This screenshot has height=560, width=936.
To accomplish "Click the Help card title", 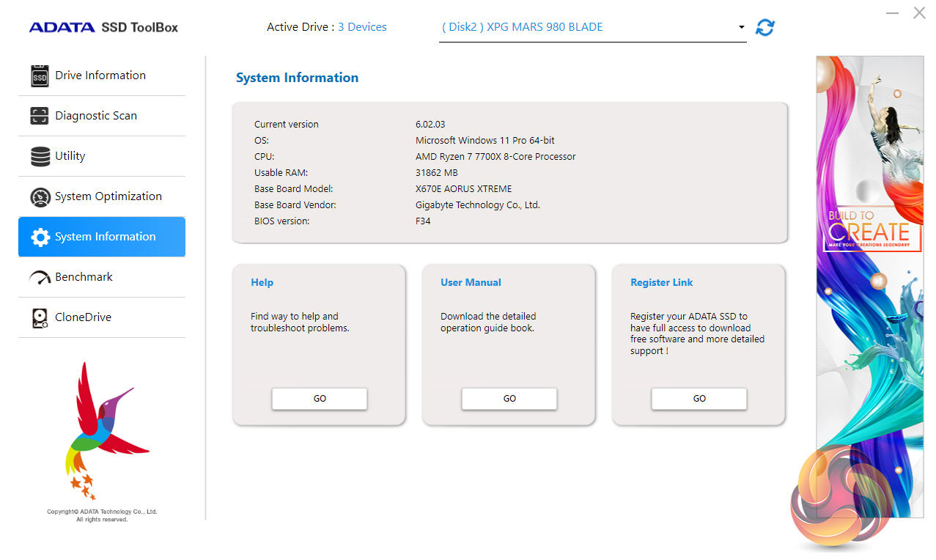I will click(262, 282).
